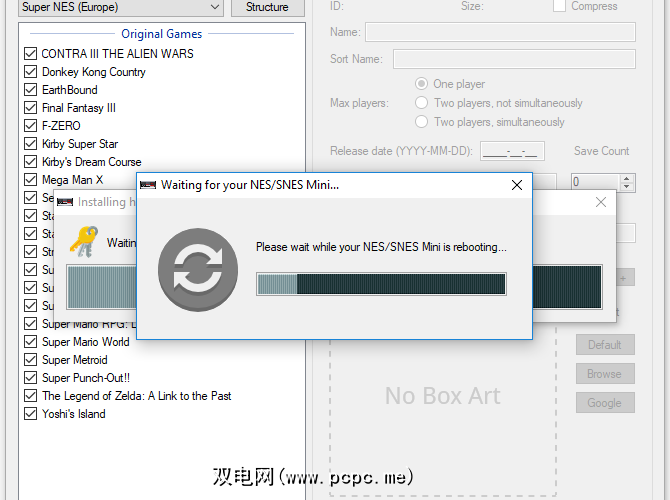Open the Super NES (Europe) console dropdown
The width and height of the screenshot is (670, 500).
[121, 7]
